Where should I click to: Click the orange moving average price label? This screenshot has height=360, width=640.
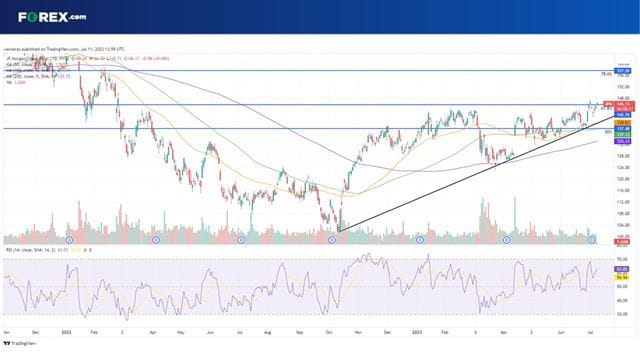pos(623,122)
